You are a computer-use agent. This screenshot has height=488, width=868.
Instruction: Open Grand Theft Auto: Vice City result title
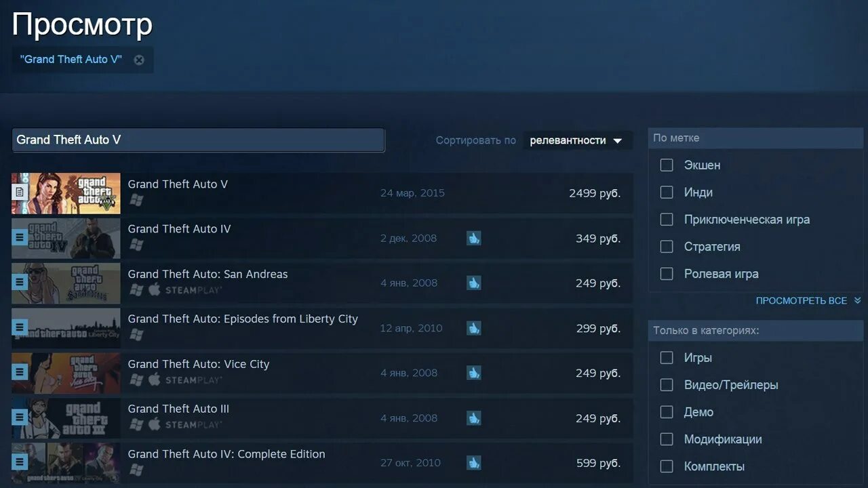(199, 364)
